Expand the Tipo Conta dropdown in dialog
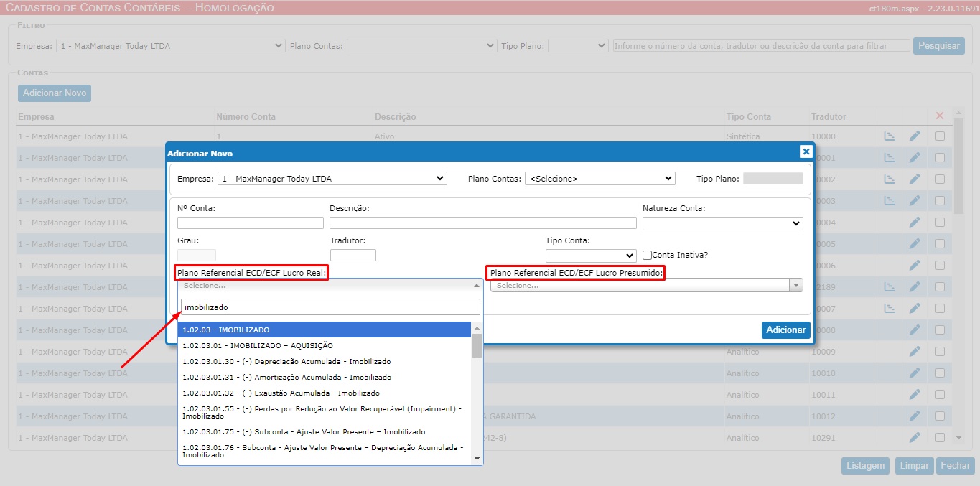Image resolution: width=980 pixels, height=486 pixels. [591, 256]
